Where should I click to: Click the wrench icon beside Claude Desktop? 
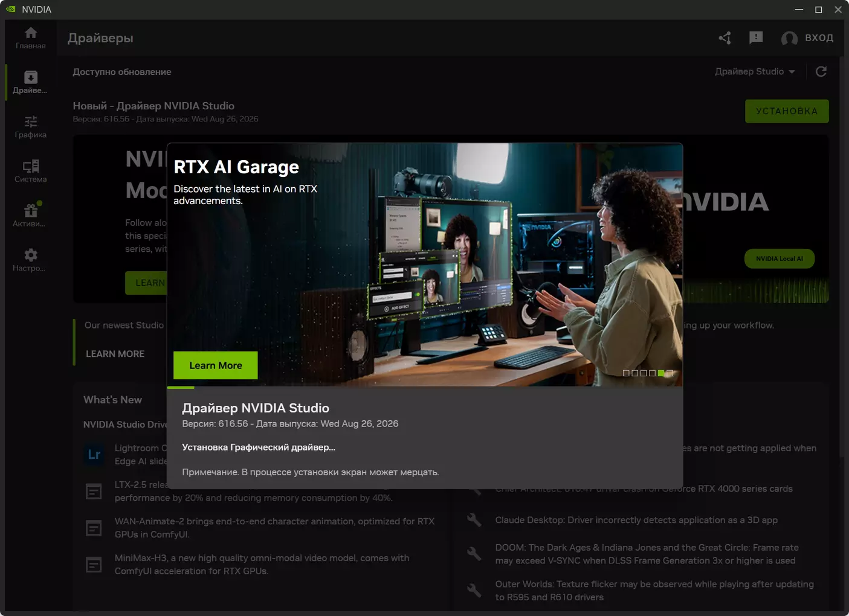[474, 520]
